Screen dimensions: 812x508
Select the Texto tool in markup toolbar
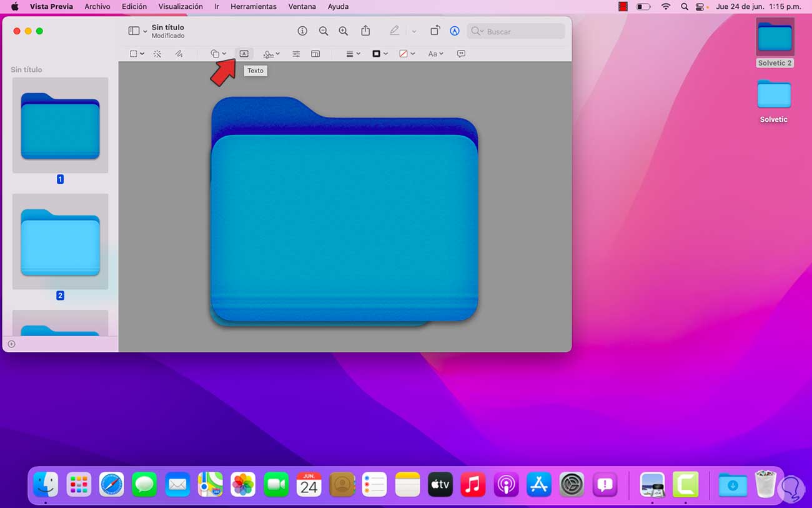(x=244, y=54)
